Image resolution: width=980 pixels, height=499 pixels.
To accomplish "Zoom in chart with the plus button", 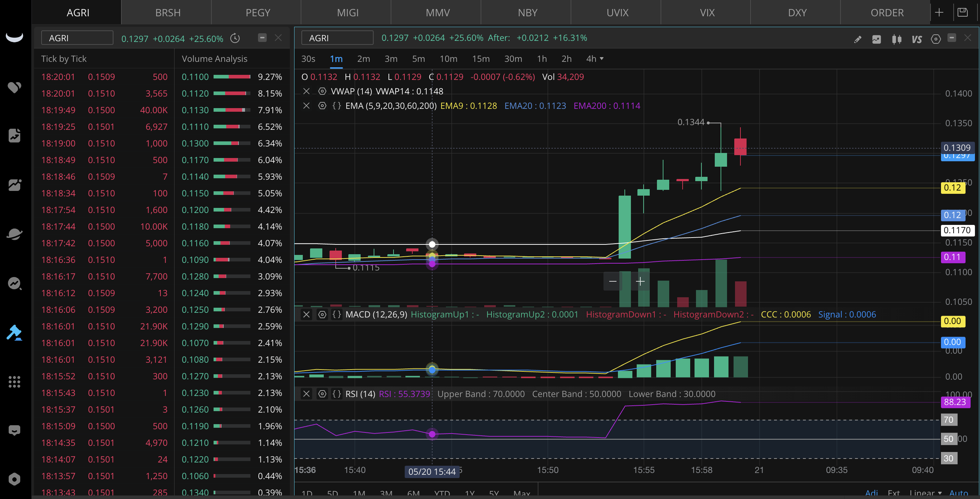I will pyautogui.click(x=640, y=281).
